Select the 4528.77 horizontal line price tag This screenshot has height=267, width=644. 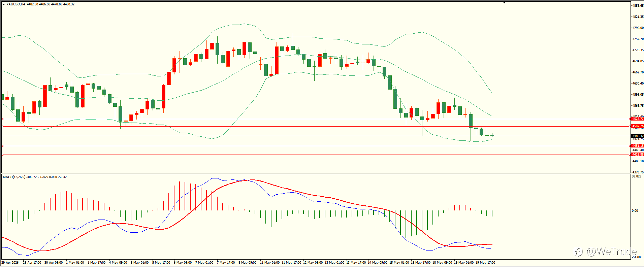pos(638,119)
